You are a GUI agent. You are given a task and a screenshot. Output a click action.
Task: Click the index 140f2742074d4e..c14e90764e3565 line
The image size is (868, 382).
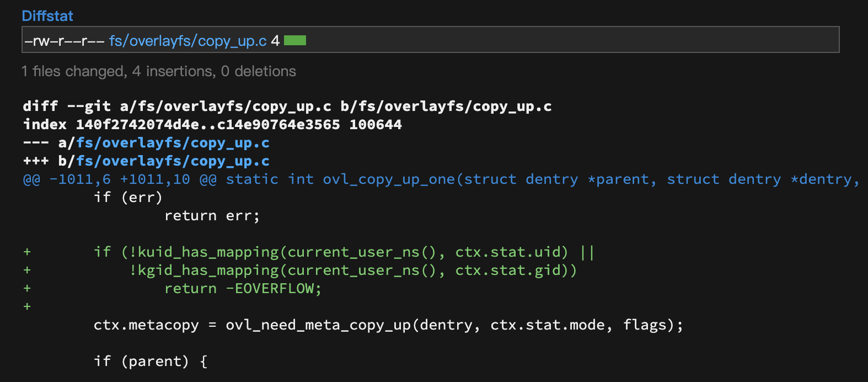(x=212, y=125)
